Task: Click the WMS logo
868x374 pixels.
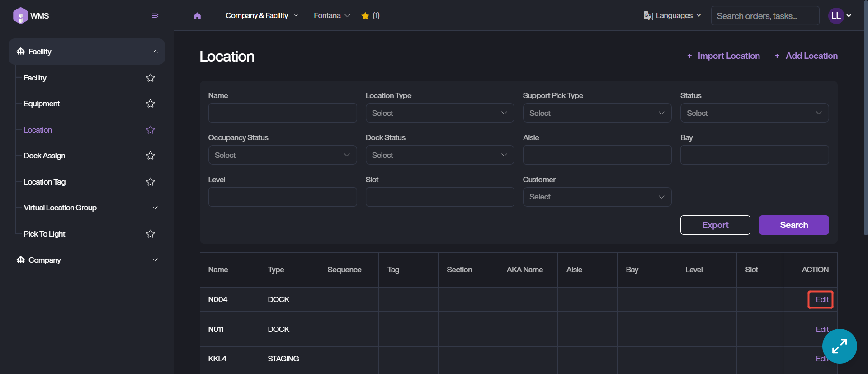Action: (21, 16)
